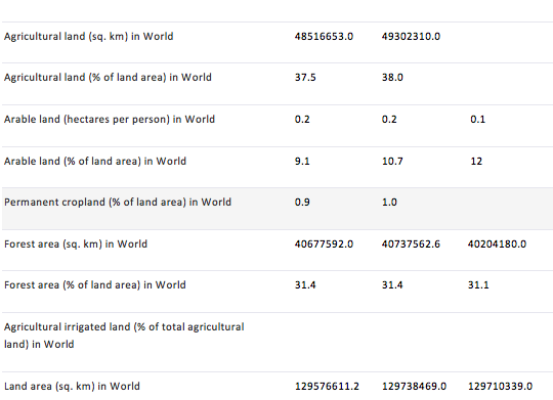Image resolution: width=553 pixels, height=400 pixels.
Task: Click the value 49302310.0 cell
Action: click(411, 36)
